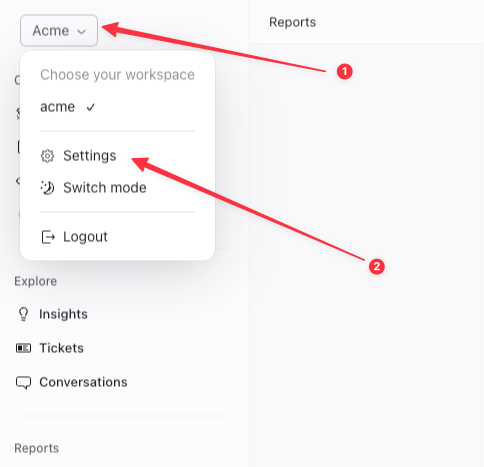Click the Choose your workspace label
The height and width of the screenshot is (467, 484).
117,75
